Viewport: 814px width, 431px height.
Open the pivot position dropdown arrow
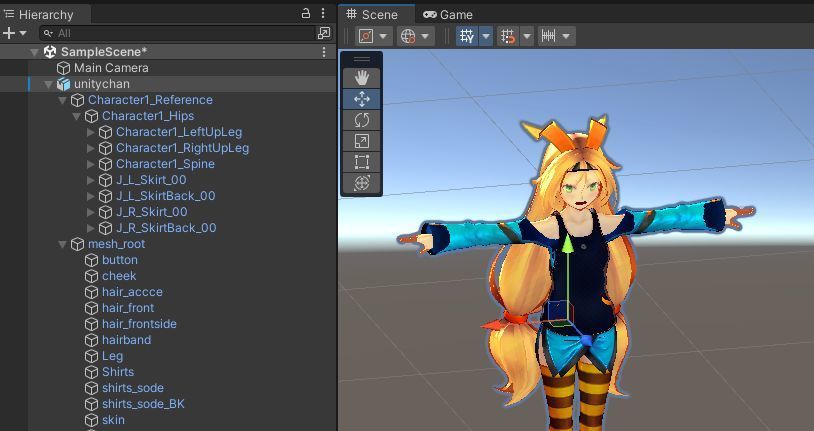(384, 36)
